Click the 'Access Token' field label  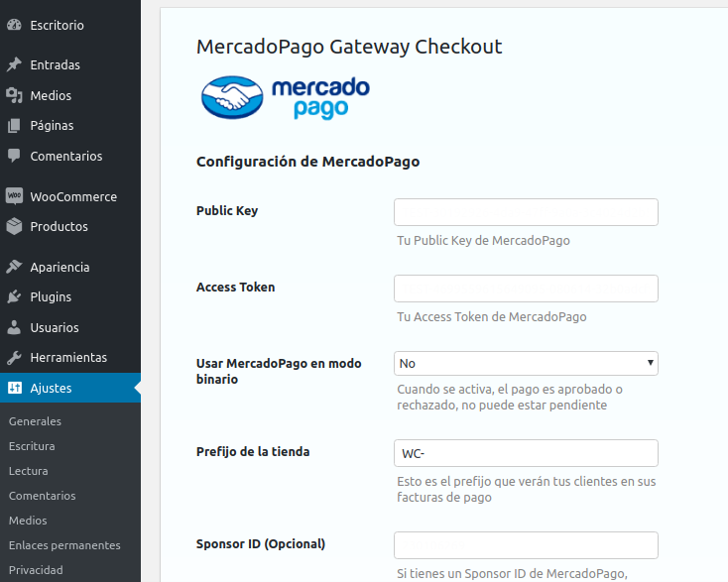pyautogui.click(x=235, y=288)
